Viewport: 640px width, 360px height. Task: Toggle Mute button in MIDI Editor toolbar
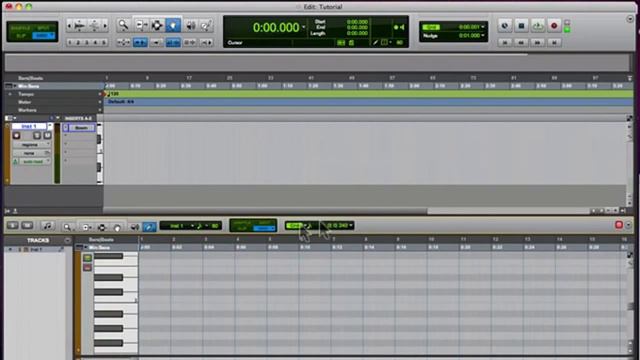(27, 226)
